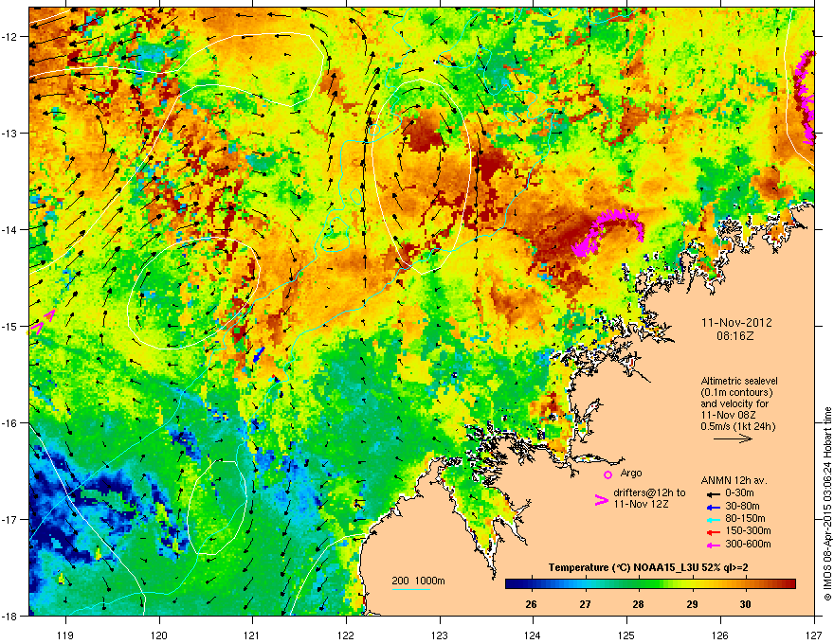Screen dimensions: 834x644
Task: Click the '0-30m' depth label
Action: tap(739, 493)
